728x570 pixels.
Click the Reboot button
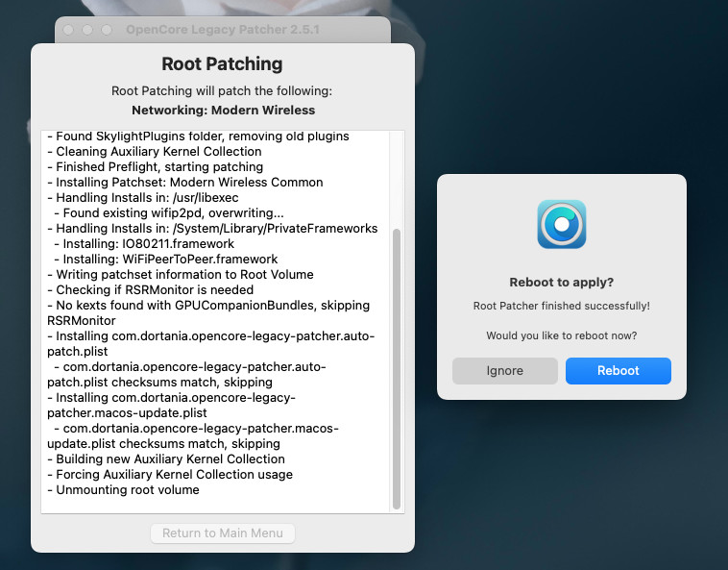coord(618,371)
